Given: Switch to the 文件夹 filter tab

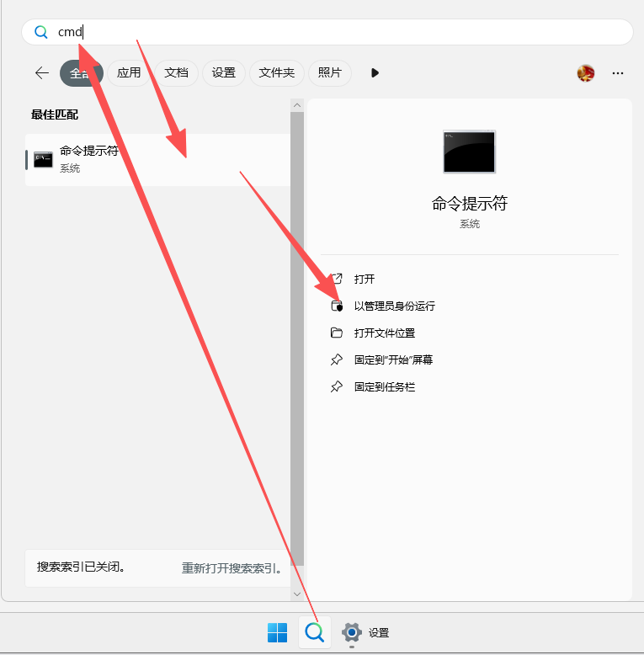Looking at the screenshot, I should [277, 73].
